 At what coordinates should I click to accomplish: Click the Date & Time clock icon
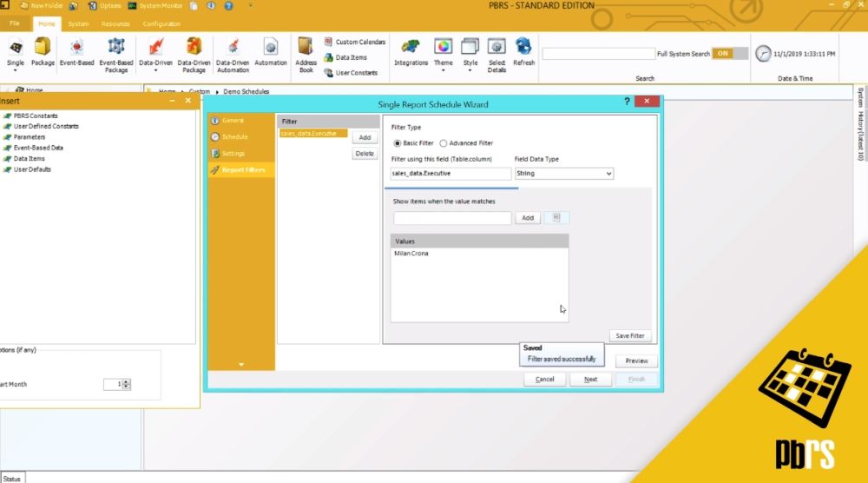763,54
